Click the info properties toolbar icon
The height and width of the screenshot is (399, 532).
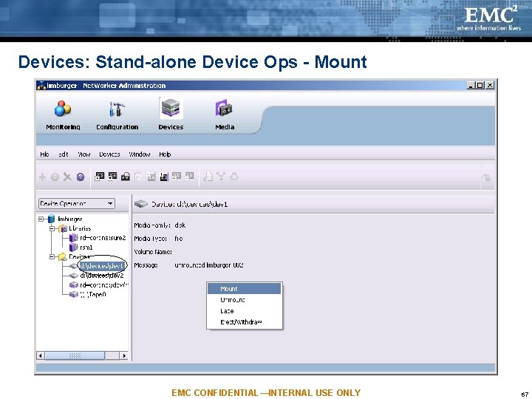pos(55,177)
